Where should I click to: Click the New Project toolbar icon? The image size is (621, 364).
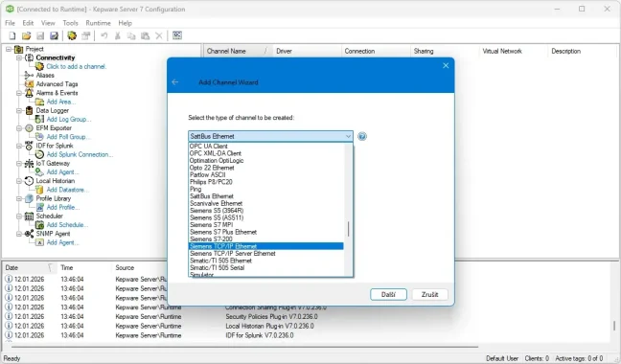point(12,36)
